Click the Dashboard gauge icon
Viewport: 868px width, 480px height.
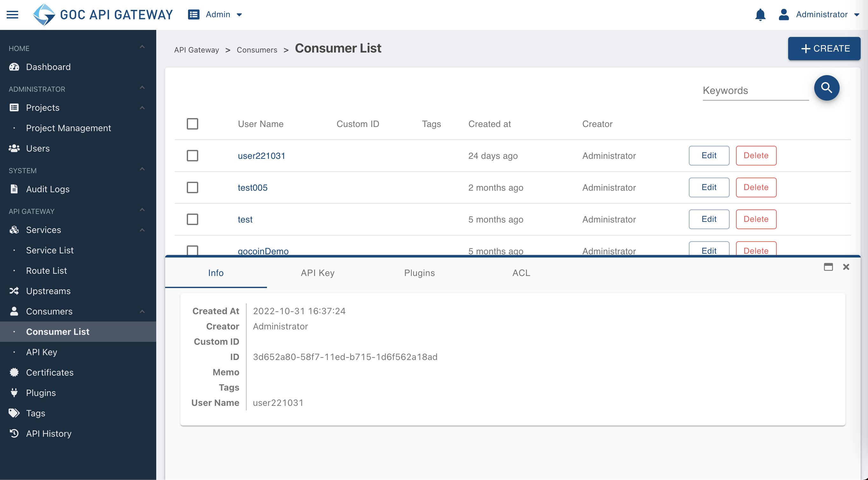tap(14, 67)
